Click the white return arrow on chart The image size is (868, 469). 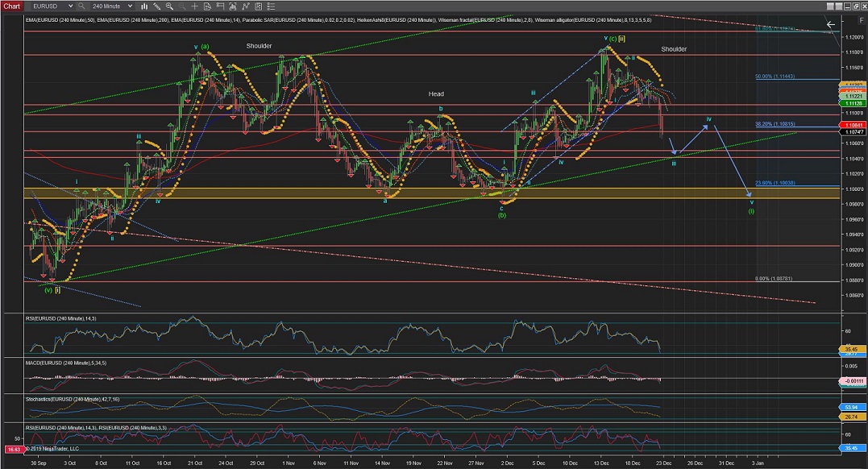(x=830, y=24)
